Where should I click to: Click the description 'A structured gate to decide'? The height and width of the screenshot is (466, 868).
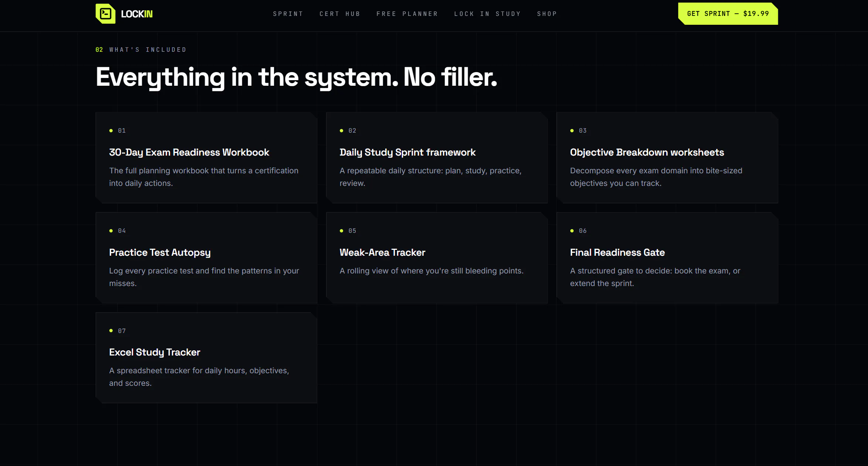655,277
